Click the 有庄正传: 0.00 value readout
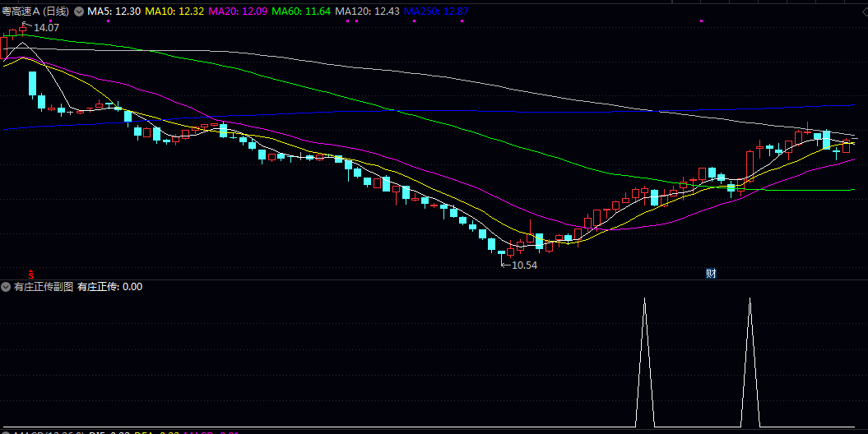The width and height of the screenshot is (868, 434). 109,287
